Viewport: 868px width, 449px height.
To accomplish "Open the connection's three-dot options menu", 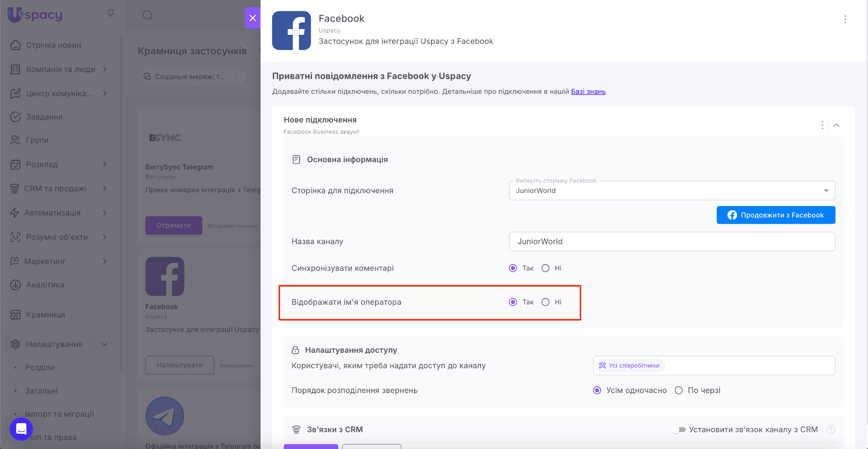I will pyautogui.click(x=822, y=125).
